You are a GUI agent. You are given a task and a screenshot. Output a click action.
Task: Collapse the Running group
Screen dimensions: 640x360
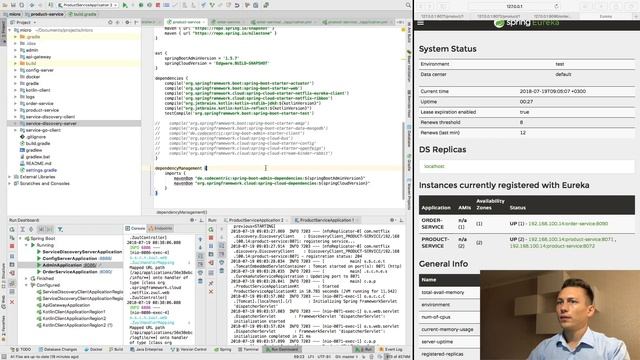click(x=26, y=245)
